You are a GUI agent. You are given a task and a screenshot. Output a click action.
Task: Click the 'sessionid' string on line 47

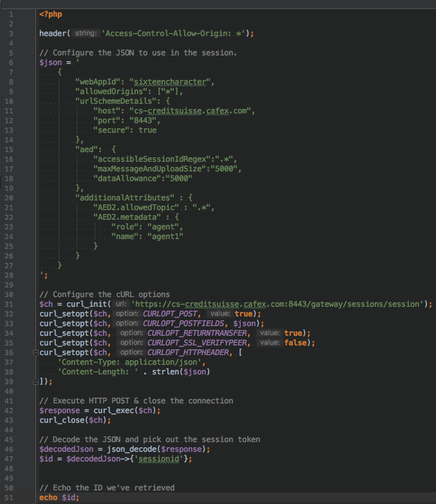coord(158,459)
